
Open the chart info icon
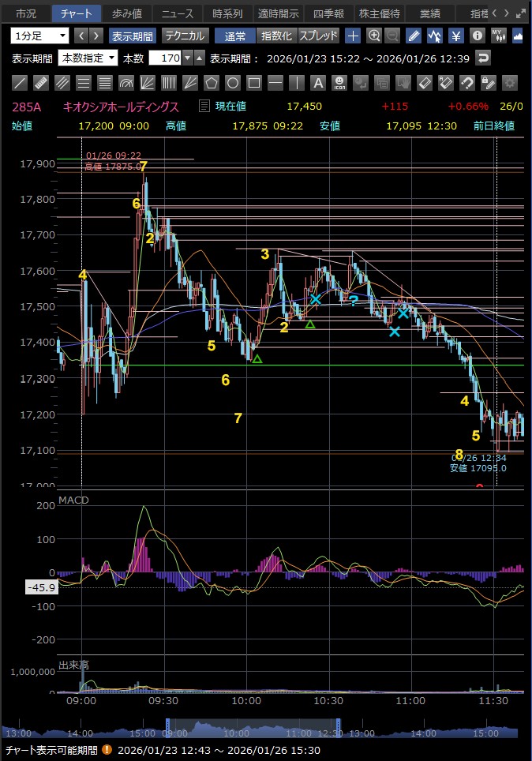coord(478,36)
